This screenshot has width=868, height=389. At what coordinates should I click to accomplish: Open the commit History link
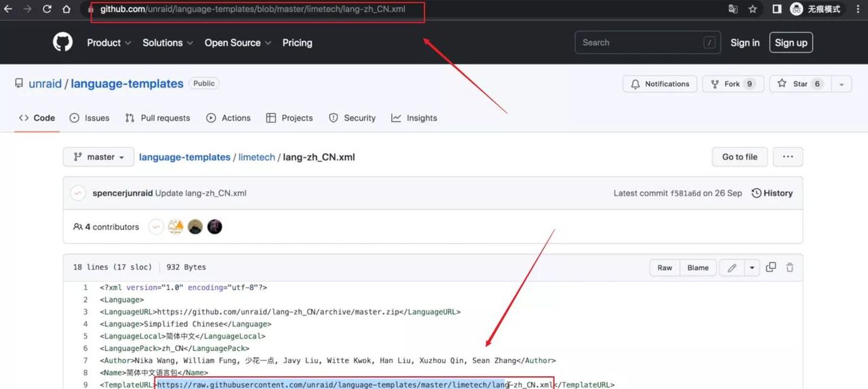772,193
